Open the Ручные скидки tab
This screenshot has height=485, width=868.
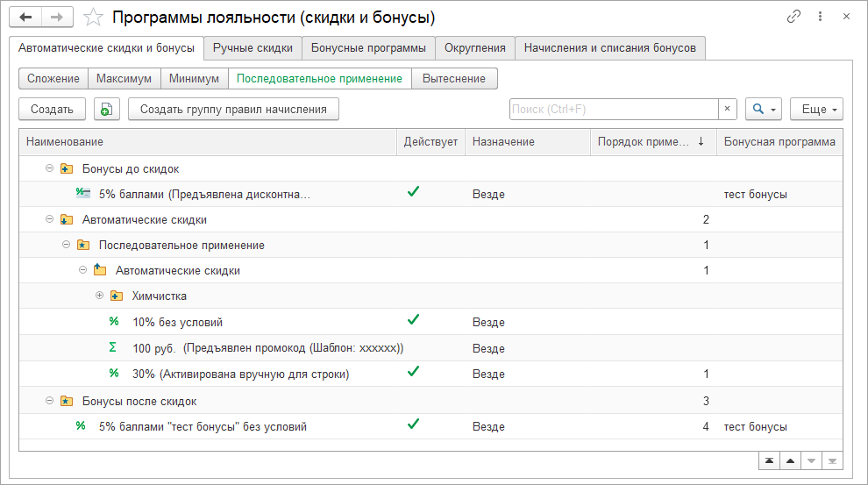point(253,47)
